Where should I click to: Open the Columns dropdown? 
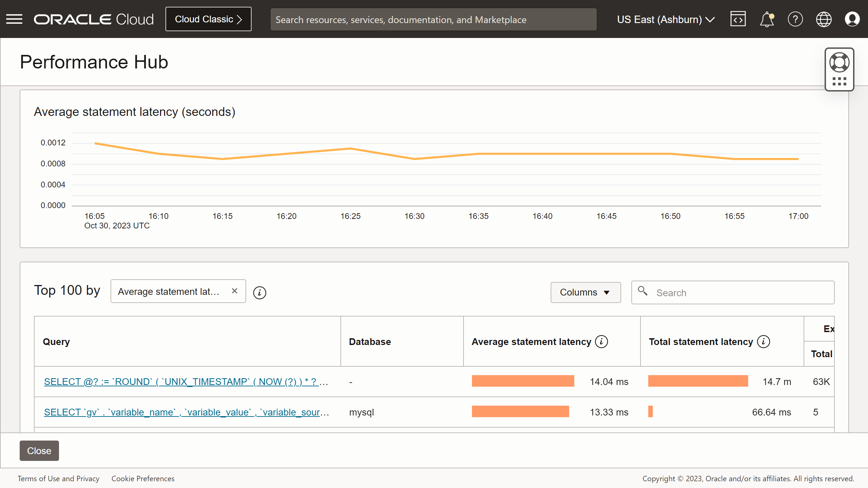tap(586, 292)
